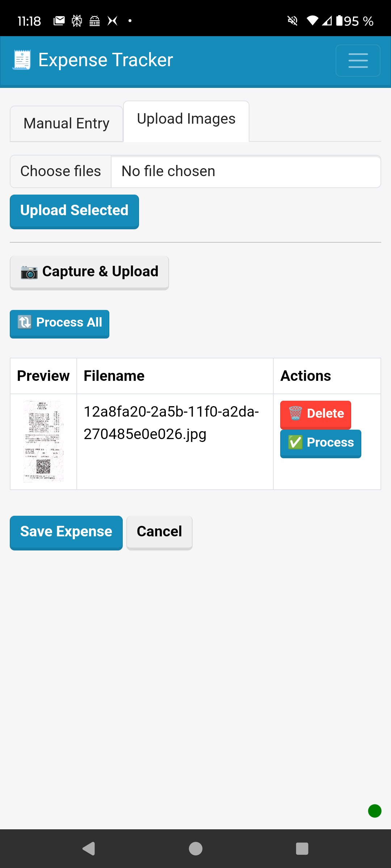Click Process All refresh button
This screenshot has width=391, height=868.
point(60,323)
